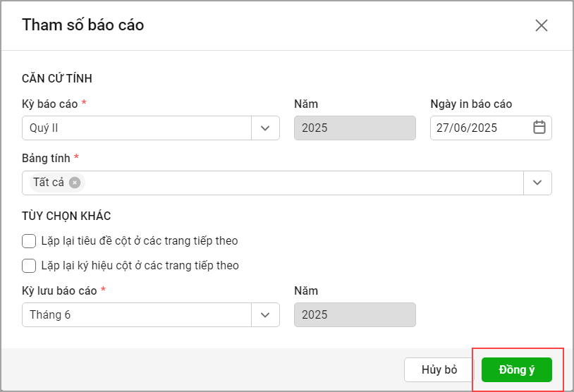574x392 pixels.
Task: Click the Hủy bỏ button
Action: [439, 370]
